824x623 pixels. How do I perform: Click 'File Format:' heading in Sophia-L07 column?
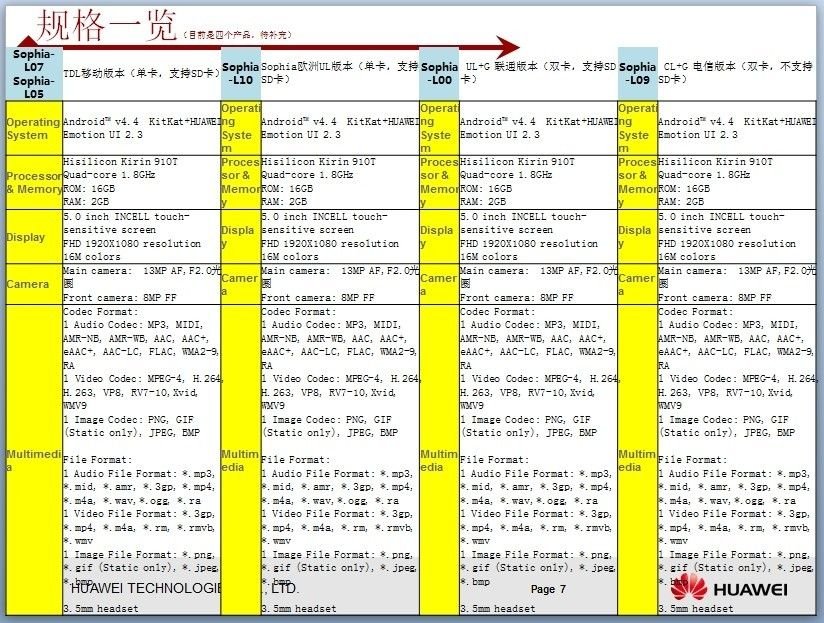tap(98, 460)
